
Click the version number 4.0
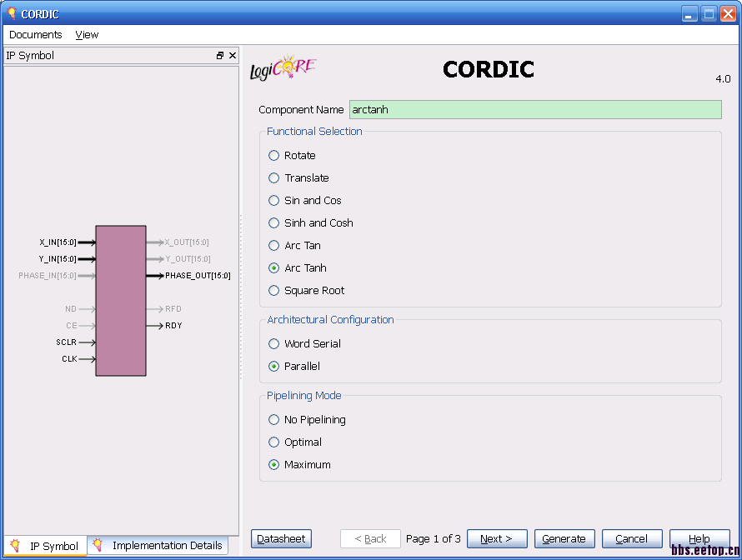pyautogui.click(x=723, y=79)
